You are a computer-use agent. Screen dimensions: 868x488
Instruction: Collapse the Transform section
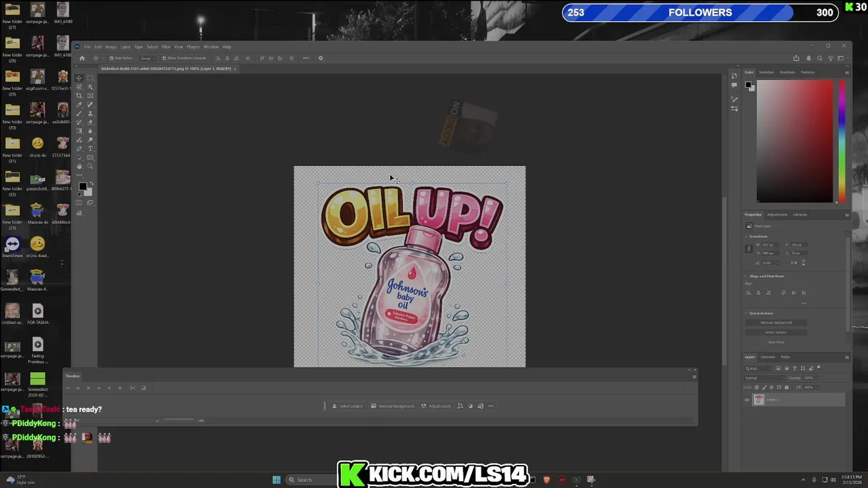click(745, 237)
